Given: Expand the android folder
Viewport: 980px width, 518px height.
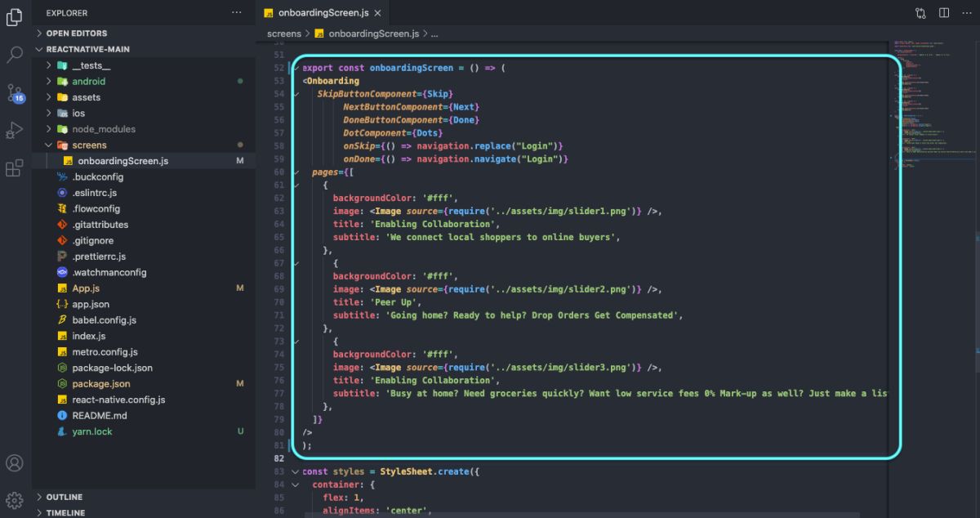Looking at the screenshot, I should (144, 81).
